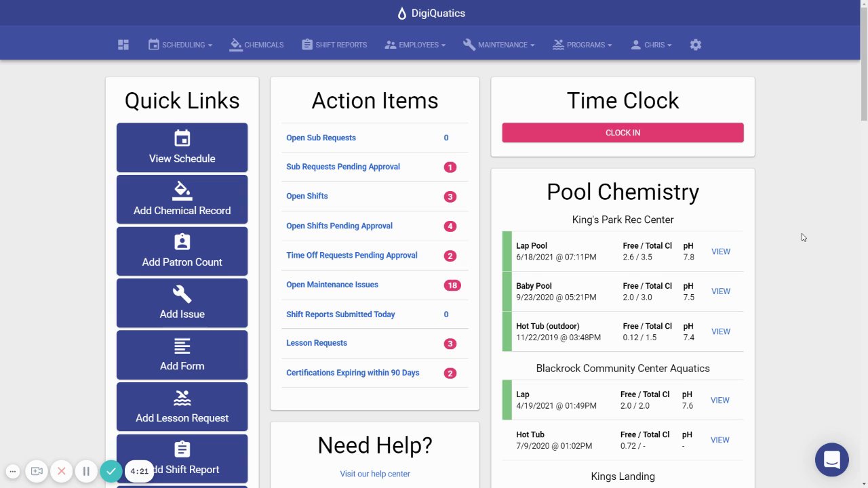
Task: View the Hot Tub (outdoor) chemistry record
Action: coord(720,331)
